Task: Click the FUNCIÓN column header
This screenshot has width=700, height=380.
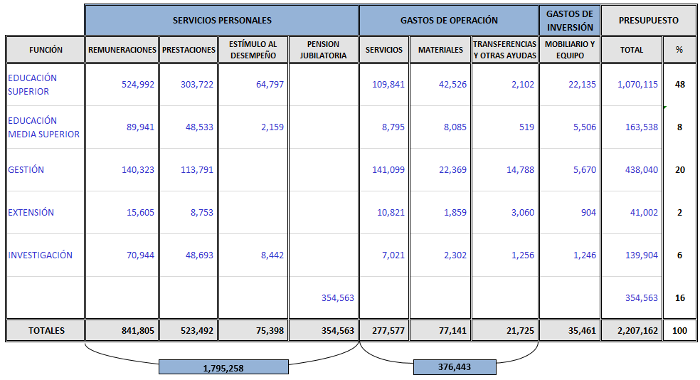Action: (x=46, y=50)
